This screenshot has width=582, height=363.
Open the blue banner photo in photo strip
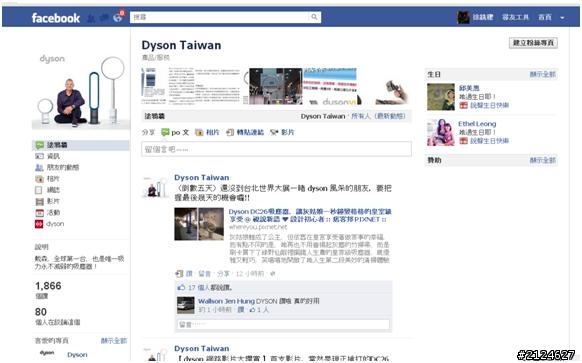coord(330,86)
